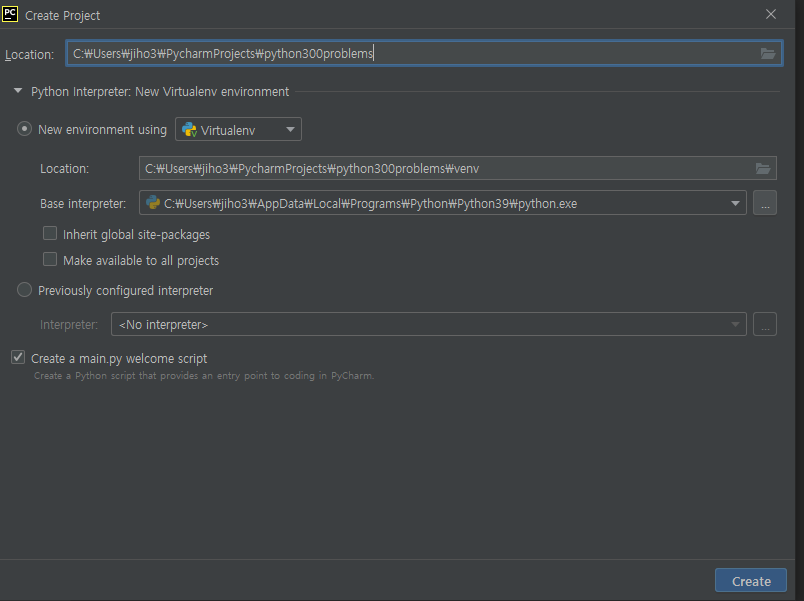Enable Make available to all projects
804x601 pixels.
[x=50, y=259]
